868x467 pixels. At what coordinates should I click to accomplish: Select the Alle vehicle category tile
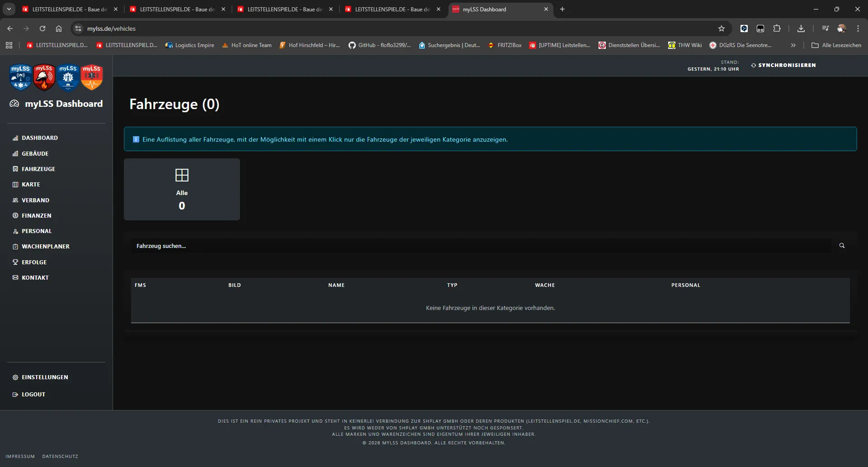pyautogui.click(x=182, y=189)
